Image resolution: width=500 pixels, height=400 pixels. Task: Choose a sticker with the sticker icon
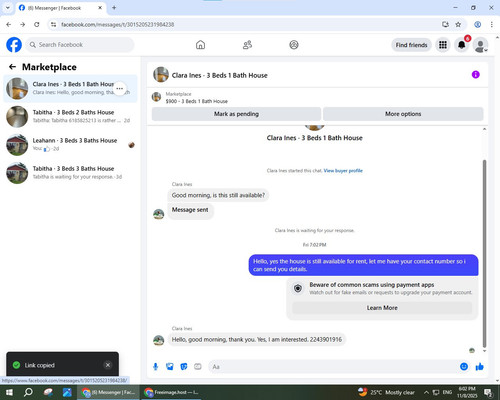click(x=184, y=367)
